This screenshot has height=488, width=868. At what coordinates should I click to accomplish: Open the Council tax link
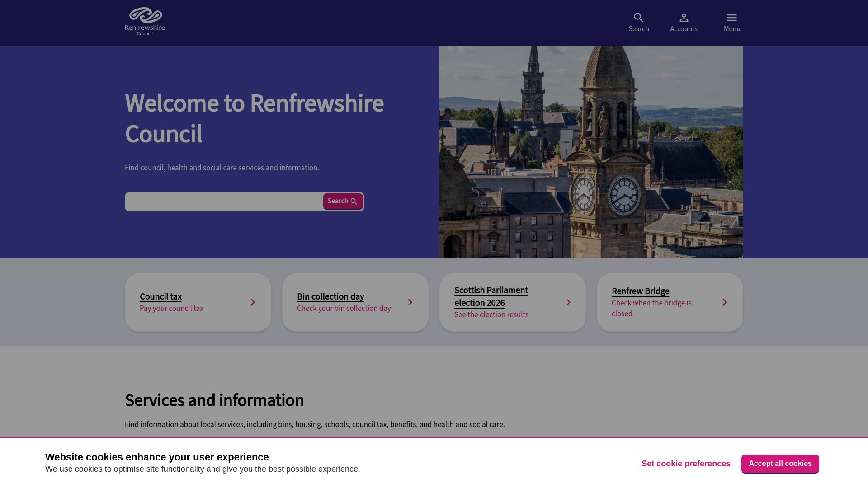[x=160, y=297]
